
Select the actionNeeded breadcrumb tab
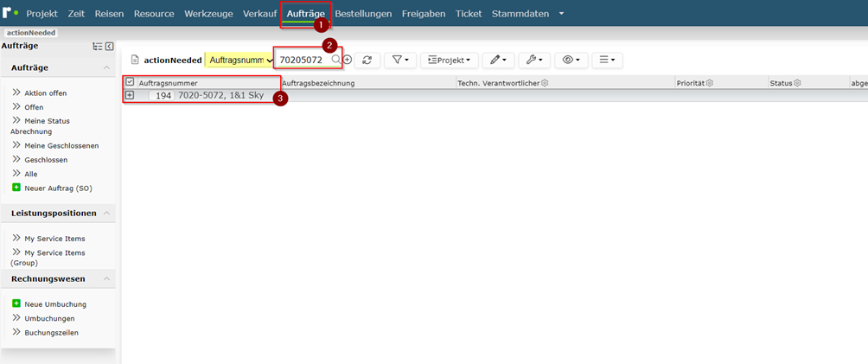(x=30, y=33)
